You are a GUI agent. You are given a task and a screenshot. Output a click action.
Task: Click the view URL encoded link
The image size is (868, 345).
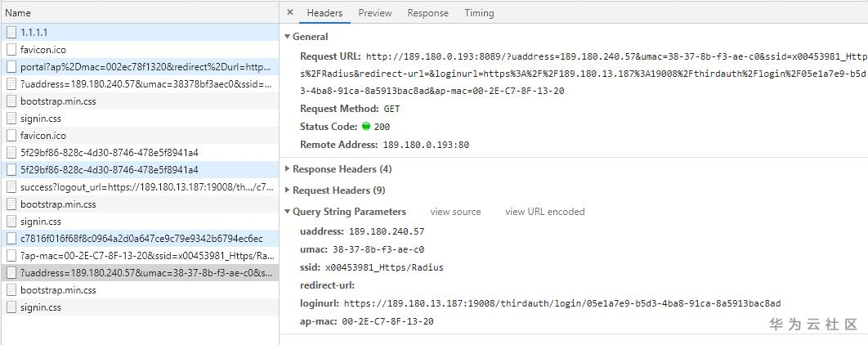point(544,212)
